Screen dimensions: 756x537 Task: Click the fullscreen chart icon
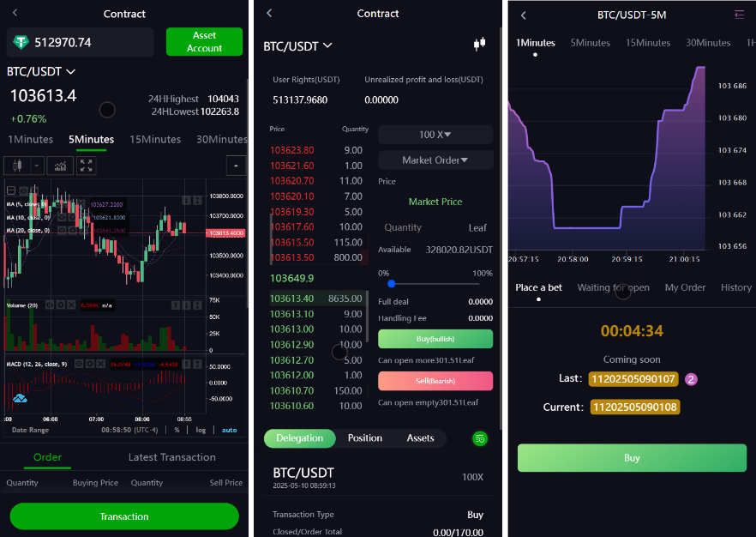(x=86, y=166)
